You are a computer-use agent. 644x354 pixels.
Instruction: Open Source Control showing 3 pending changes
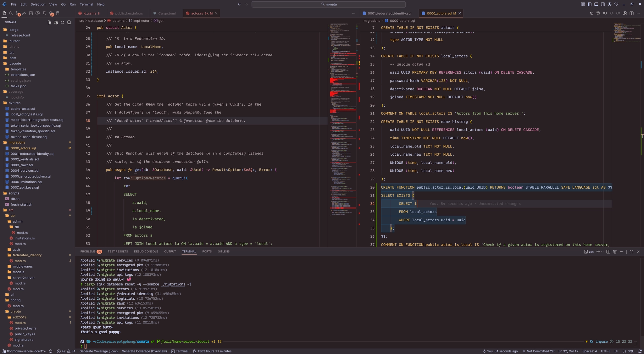(x=18, y=13)
